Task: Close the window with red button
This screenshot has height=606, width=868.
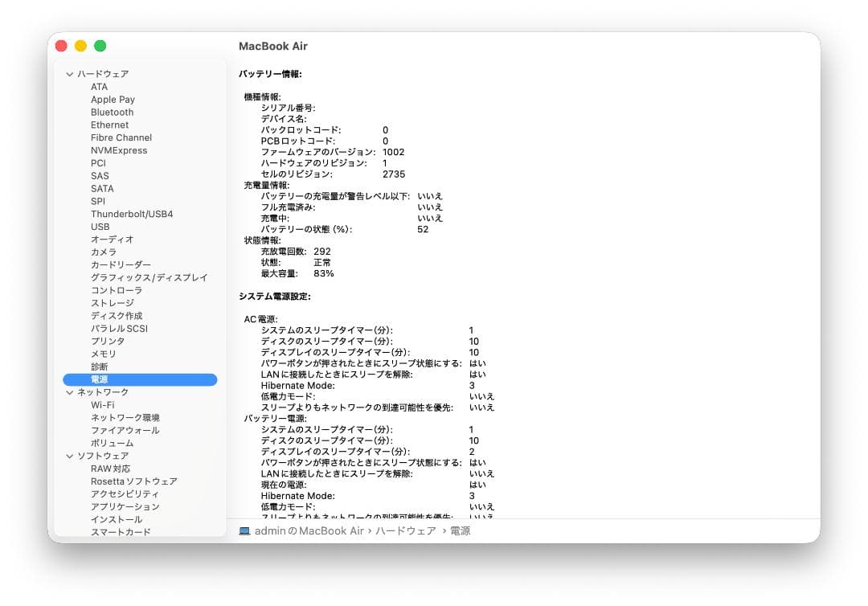Action: click(61, 46)
